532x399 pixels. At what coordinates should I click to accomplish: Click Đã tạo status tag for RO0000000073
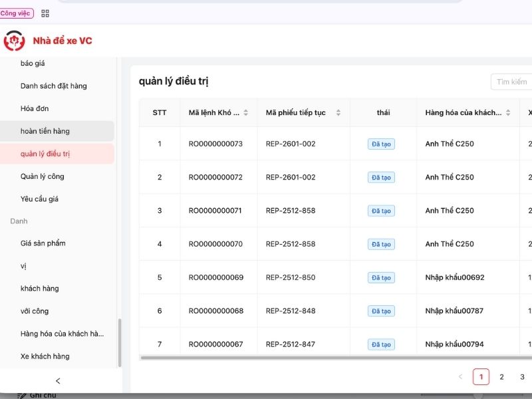381,144
